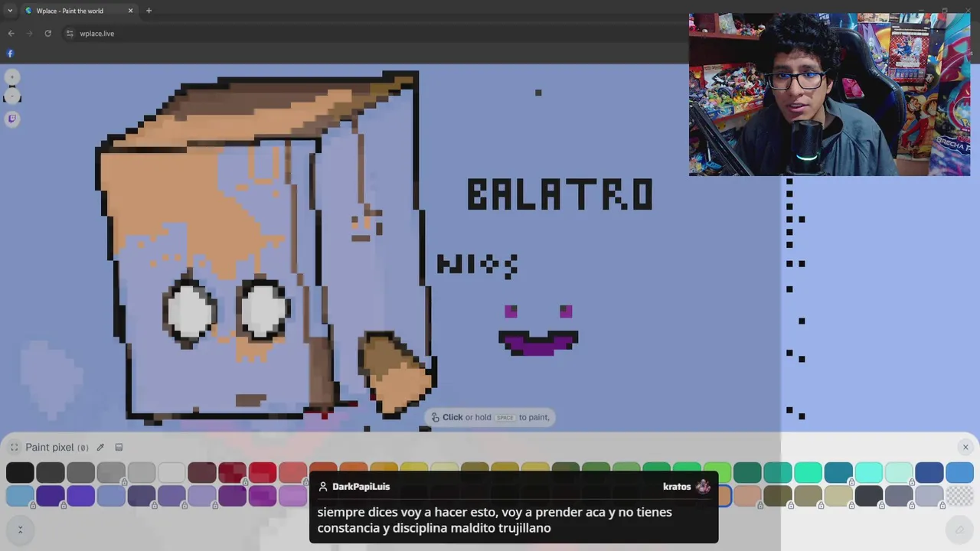Open the tab search dropdown
Image resolution: width=980 pixels, height=551 pixels.
tap(10, 11)
